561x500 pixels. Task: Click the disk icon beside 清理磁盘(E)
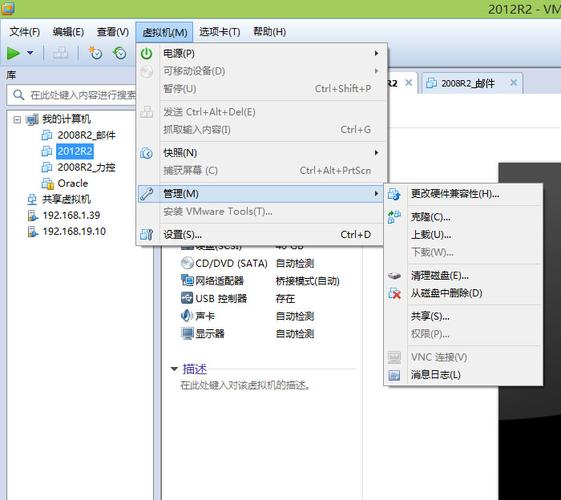click(x=394, y=276)
